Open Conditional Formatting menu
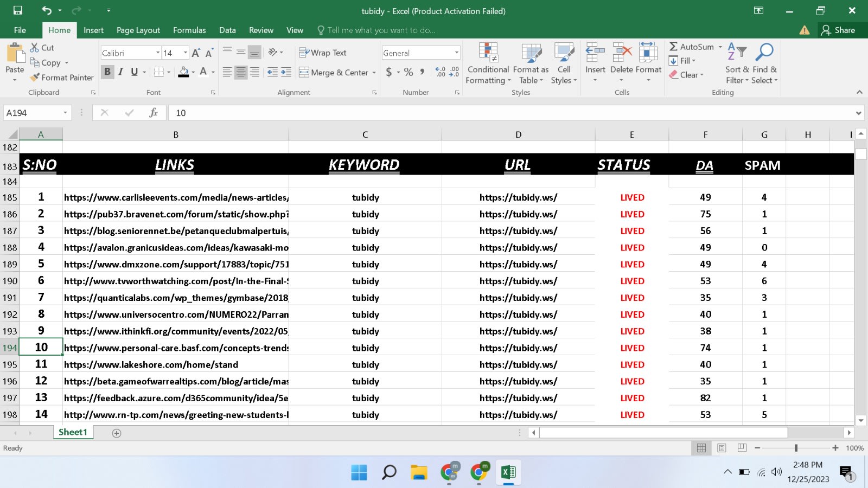This screenshot has height=488, width=868. tap(488, 63)
